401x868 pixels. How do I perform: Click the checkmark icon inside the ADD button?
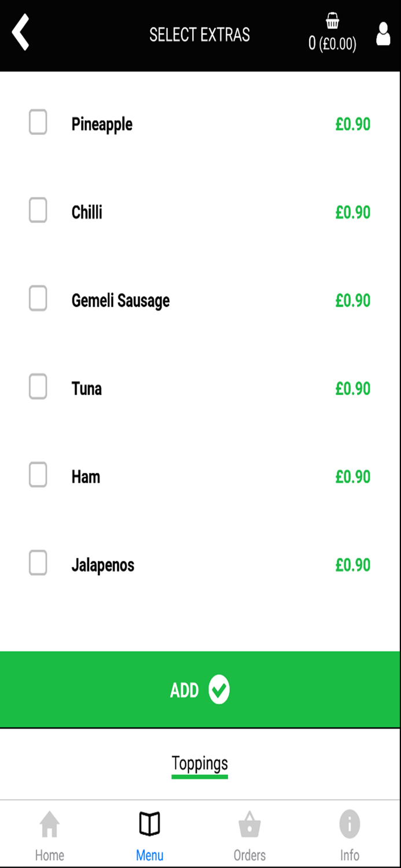click(x=219, y=689)
